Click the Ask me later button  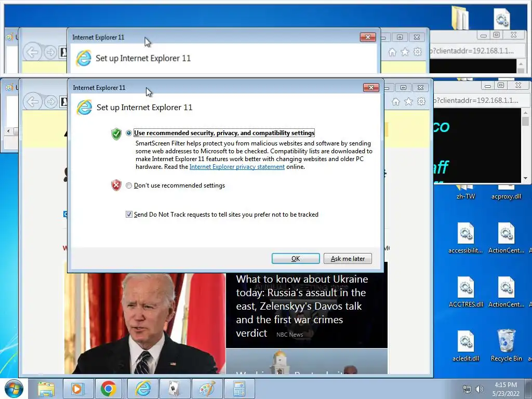[348, 259]
